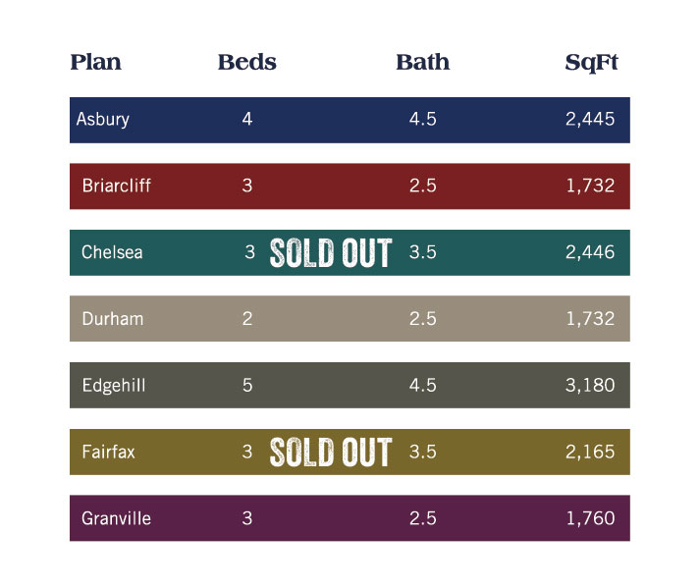The height and width of the screenshot is (588, 700).
Task: Click the Beds column header
Action: pos(246,62)
